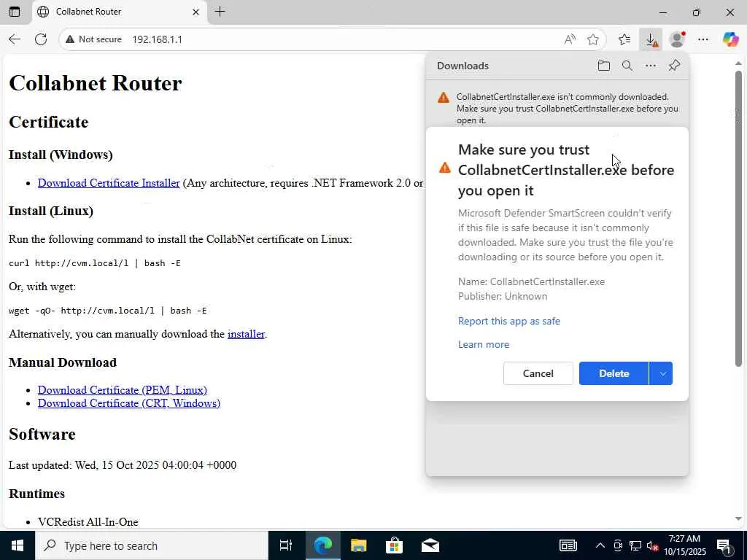Delete the CollabnetCertInstaller.exe download

[x=614, y=373]
